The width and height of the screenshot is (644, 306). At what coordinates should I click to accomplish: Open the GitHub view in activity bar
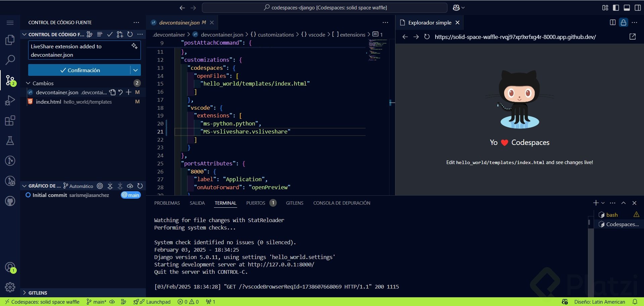(10, 201)
